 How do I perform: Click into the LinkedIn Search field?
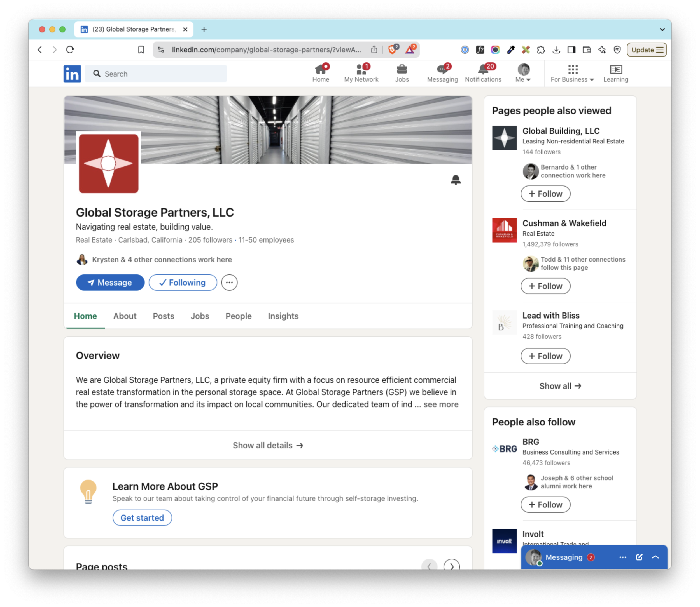pyautogui.click(x=156, y=74)
